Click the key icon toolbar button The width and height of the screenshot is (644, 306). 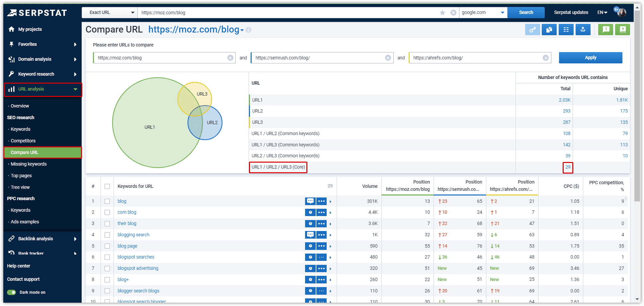point(532,30)
